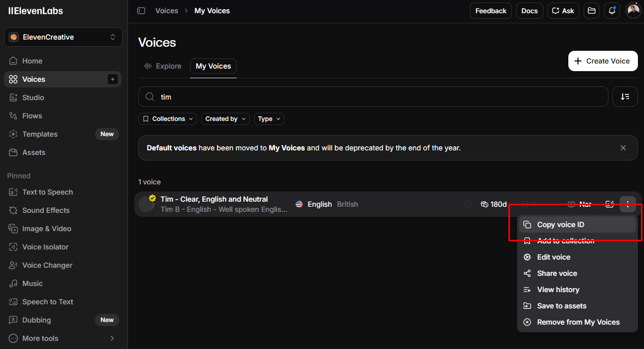This screenshot has width=644, height=349.
Task: Click the Remove from My Voices X icon
Action: [x=527, y=322]
